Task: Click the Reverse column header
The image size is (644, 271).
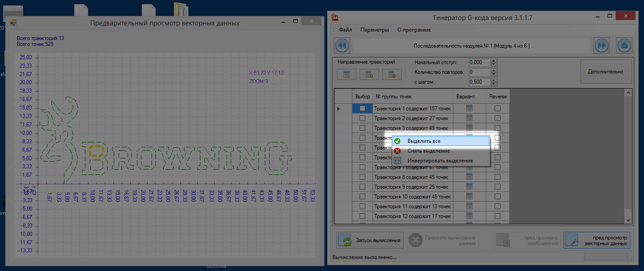Action: coord(498,97)
